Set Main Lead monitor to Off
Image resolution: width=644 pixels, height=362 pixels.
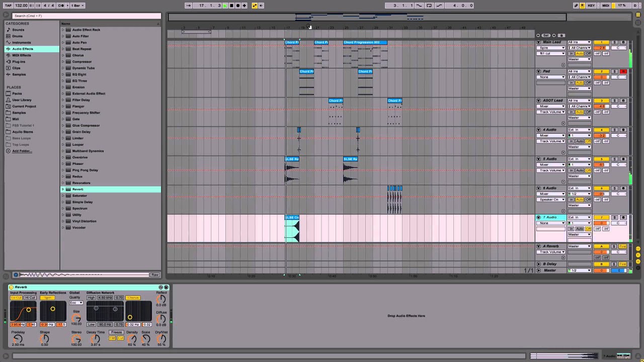[x=588, y=54]
